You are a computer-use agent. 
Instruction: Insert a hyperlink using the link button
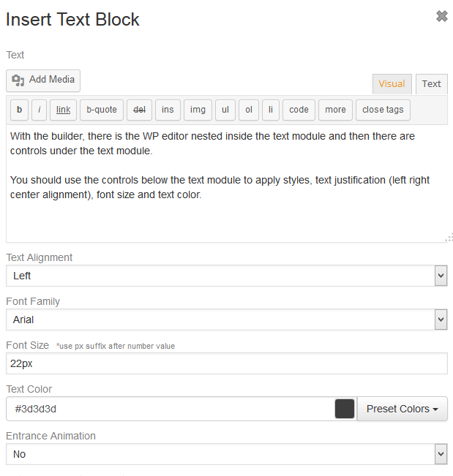click(63, 110)
